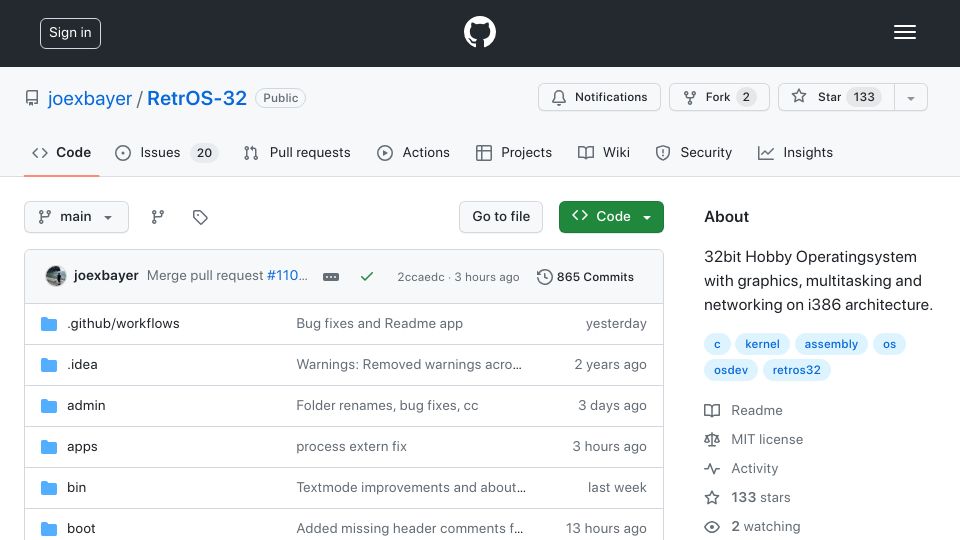Open the Insights tab

(x=795, y=152)
